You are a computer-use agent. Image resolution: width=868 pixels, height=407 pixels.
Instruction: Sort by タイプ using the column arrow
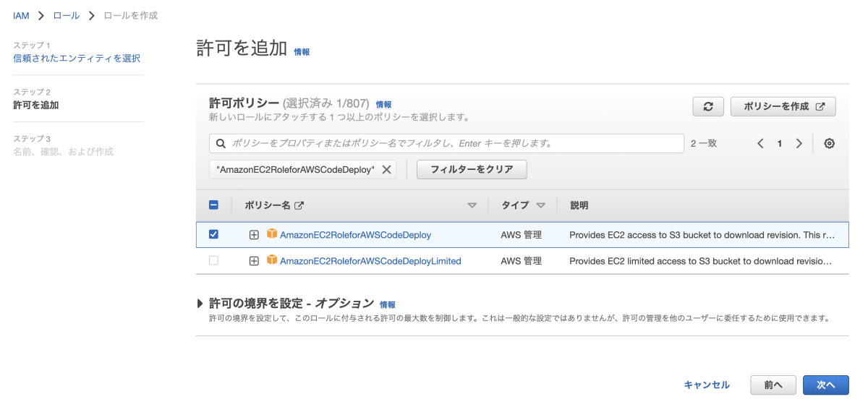(540, 205)
